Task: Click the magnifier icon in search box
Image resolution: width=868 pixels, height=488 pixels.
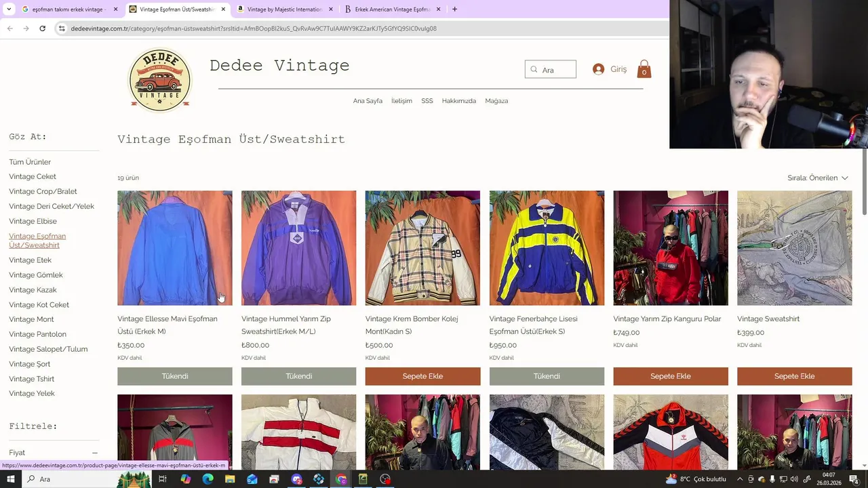Action: (534, 69)
